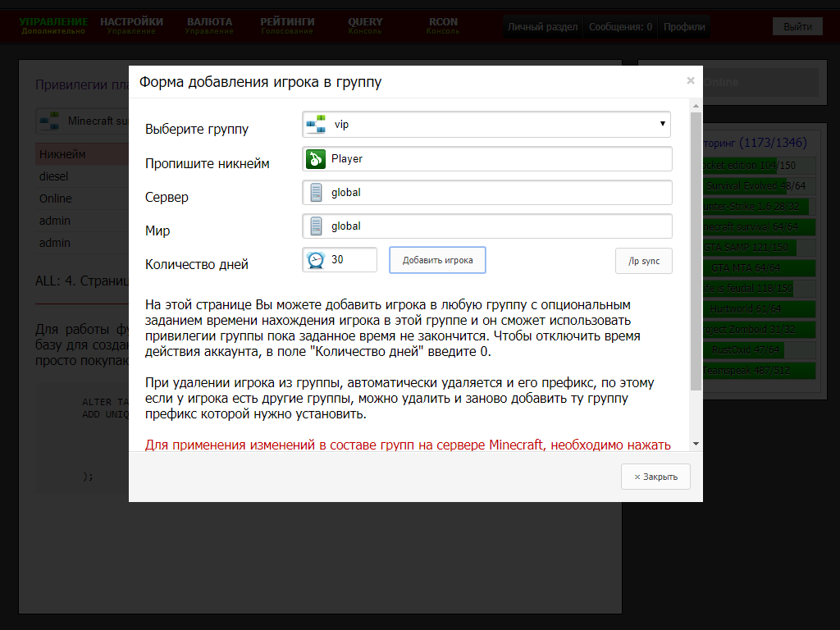Image resolution: width=840 pixels, height=630 pixels.
Task: Click the server icon in Мир field
Action: coord(316,226)
